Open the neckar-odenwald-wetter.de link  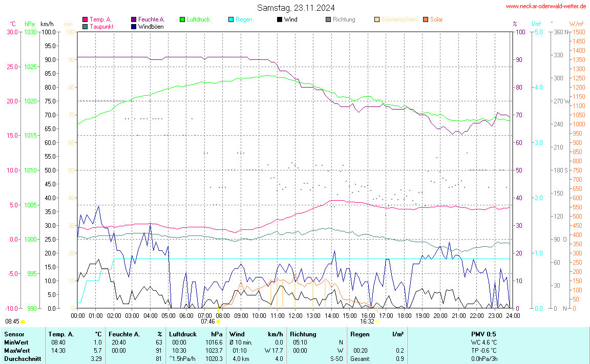point(545,7)
